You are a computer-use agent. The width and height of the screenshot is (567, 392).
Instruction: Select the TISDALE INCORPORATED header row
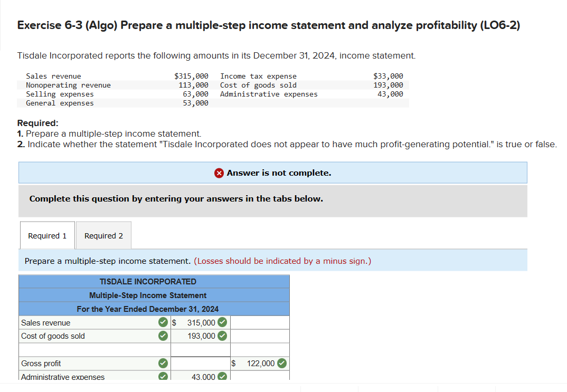pos(154,281)
